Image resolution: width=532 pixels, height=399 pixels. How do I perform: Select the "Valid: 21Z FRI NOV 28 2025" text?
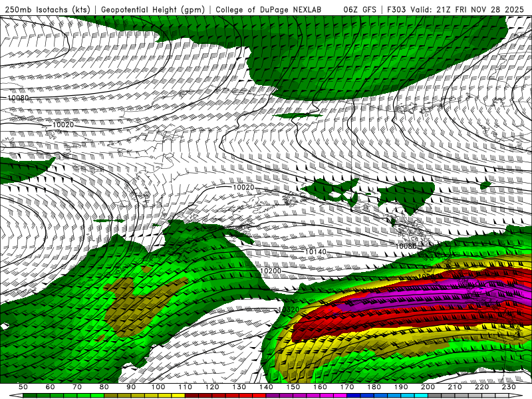tap(467, 10)
